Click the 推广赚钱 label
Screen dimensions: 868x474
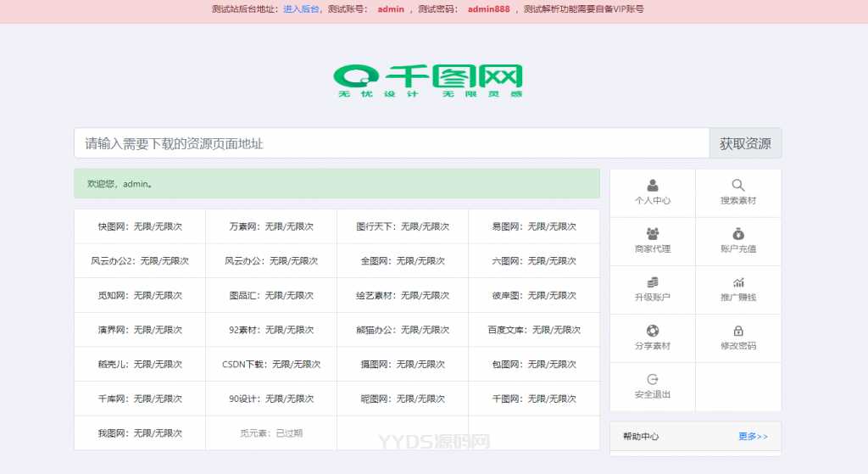coord(738,298)
